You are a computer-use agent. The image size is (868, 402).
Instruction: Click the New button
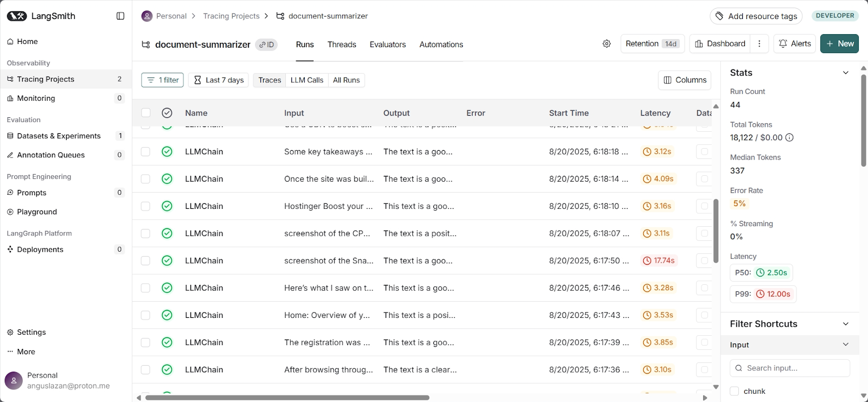click(x=839, y=44)
